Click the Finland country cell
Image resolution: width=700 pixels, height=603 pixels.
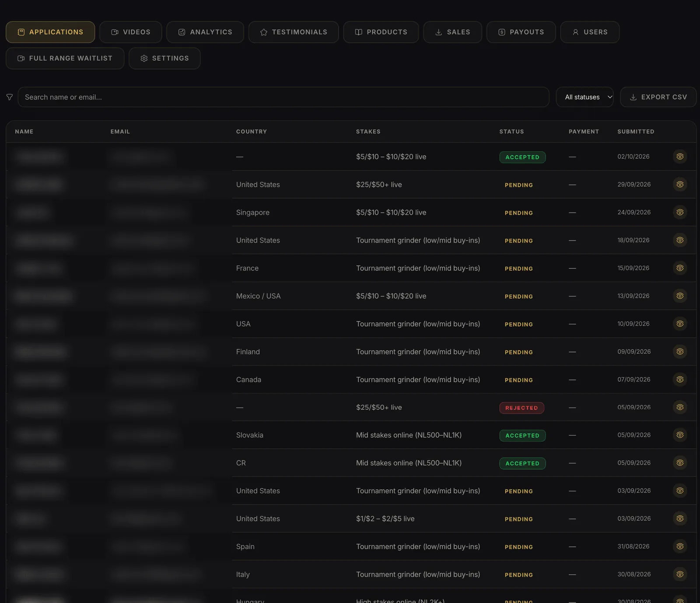[248, 352]
